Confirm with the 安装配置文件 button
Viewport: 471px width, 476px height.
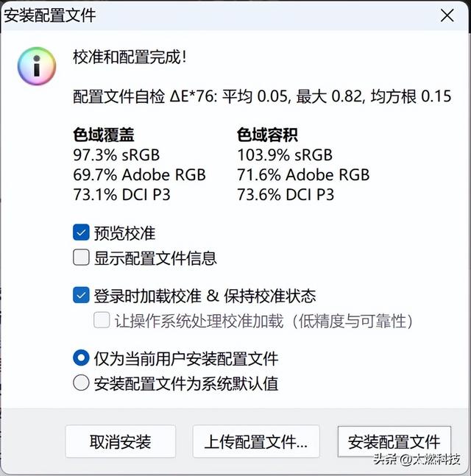point(394,441)
